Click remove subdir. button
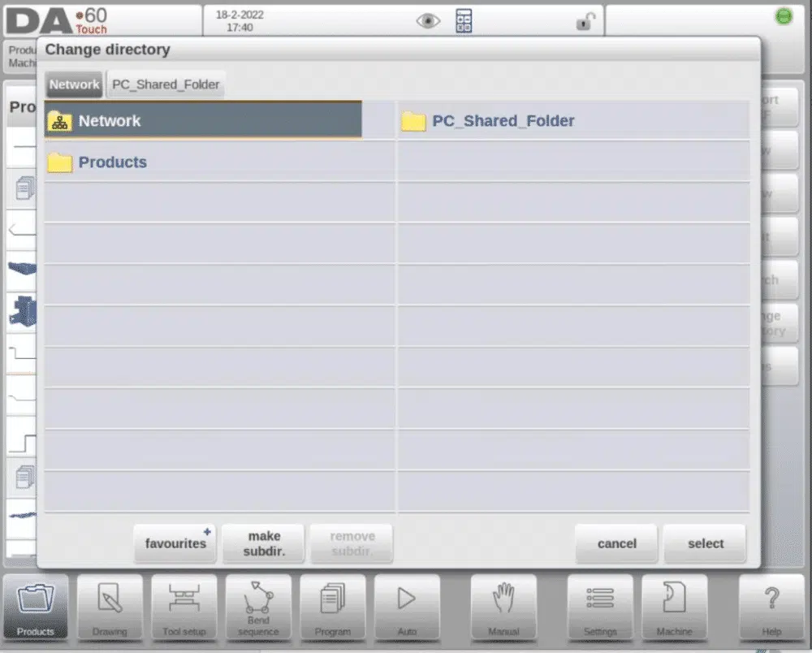 pyautogui.click(x=352, y=543)
